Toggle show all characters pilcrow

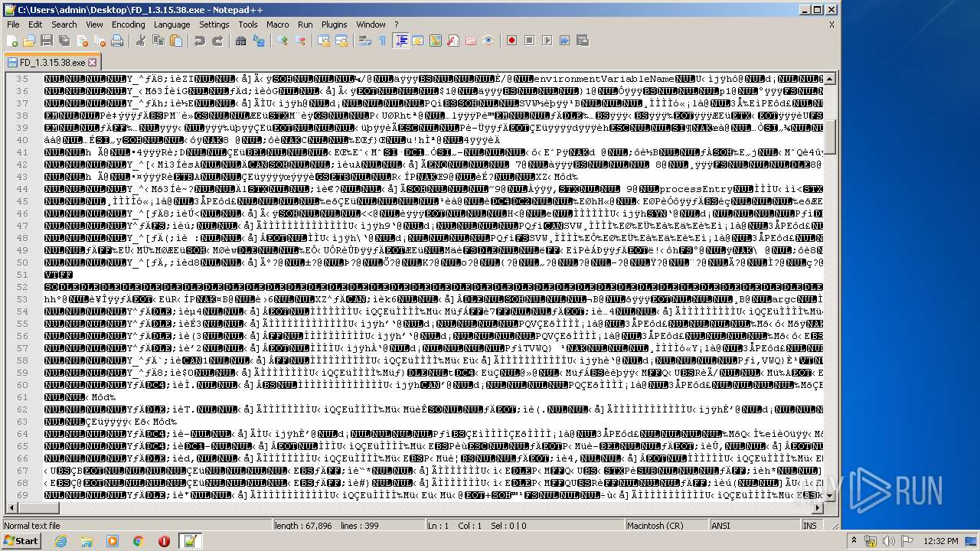point(383,41)
